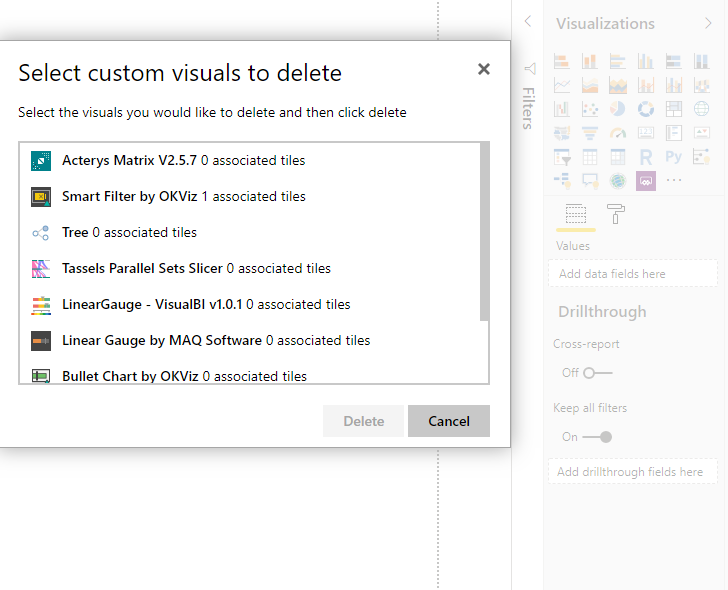Select the Stacked column chart visual
The width and height of the screenshot is (728, 590).
(x=590, y=61)
